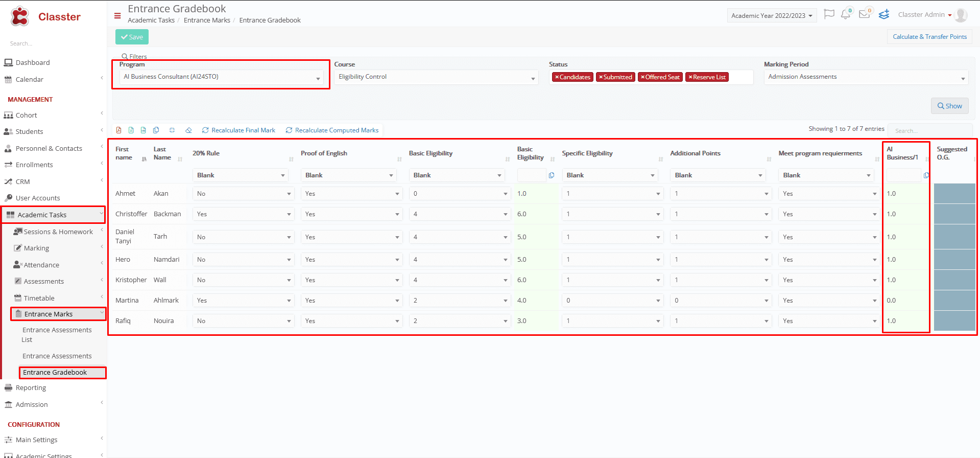This screenshot has height=458, width=980.
Task: Open the Course dropdown Eligibility Control
Action: pos(436,77)
